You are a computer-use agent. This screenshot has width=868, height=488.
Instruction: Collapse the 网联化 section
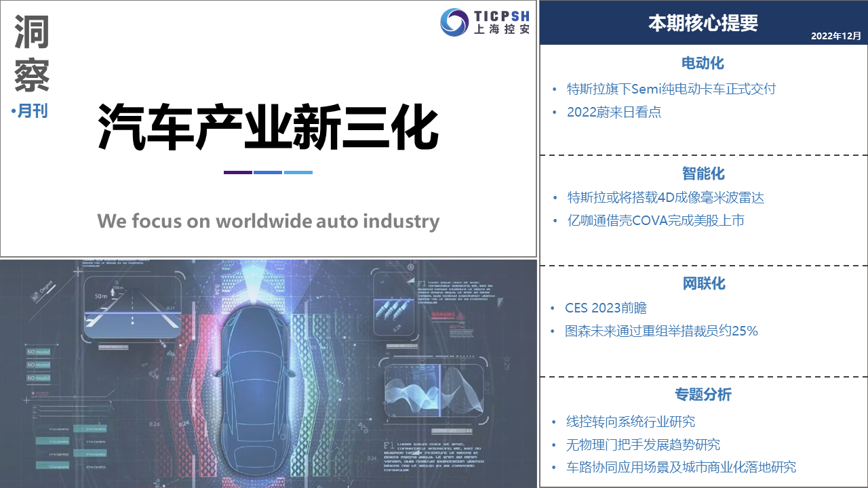(704, 283)
